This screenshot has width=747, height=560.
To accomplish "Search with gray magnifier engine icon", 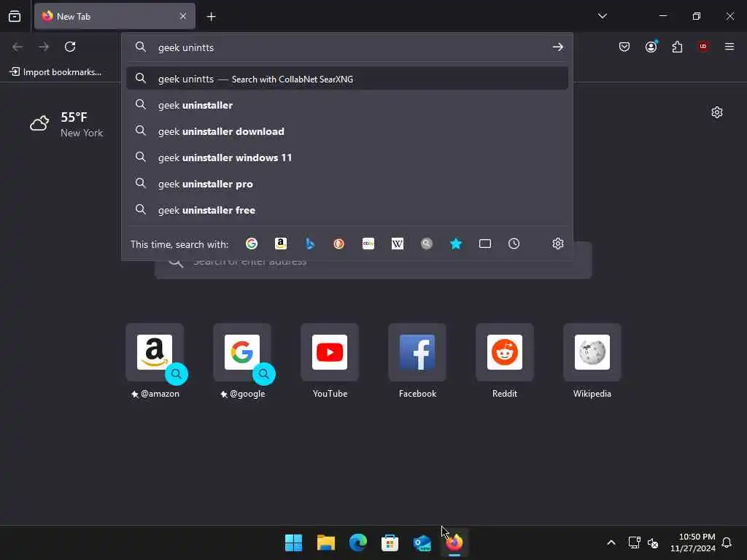I will pyautogui.click(x=426, y=244).
